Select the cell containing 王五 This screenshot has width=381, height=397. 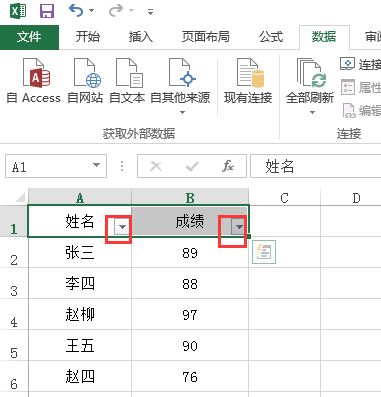click(x=80, y=345)
